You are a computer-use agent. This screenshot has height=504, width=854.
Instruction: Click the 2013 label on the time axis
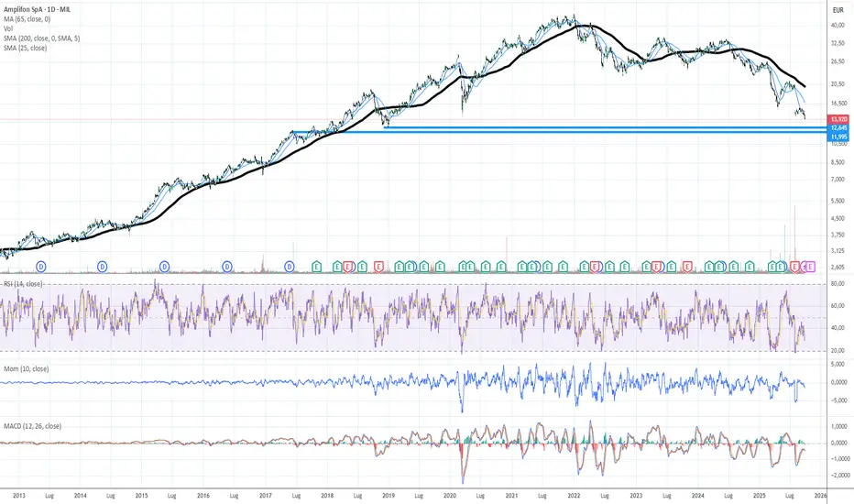[19, 496]
